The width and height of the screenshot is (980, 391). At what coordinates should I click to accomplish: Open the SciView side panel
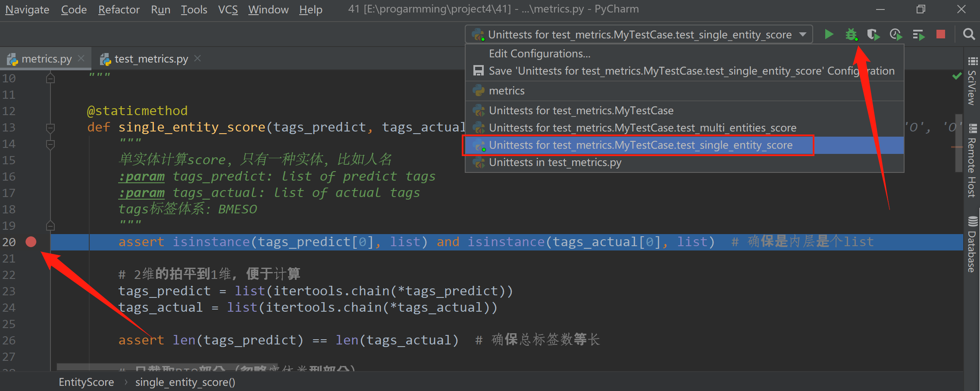[972, 81]
